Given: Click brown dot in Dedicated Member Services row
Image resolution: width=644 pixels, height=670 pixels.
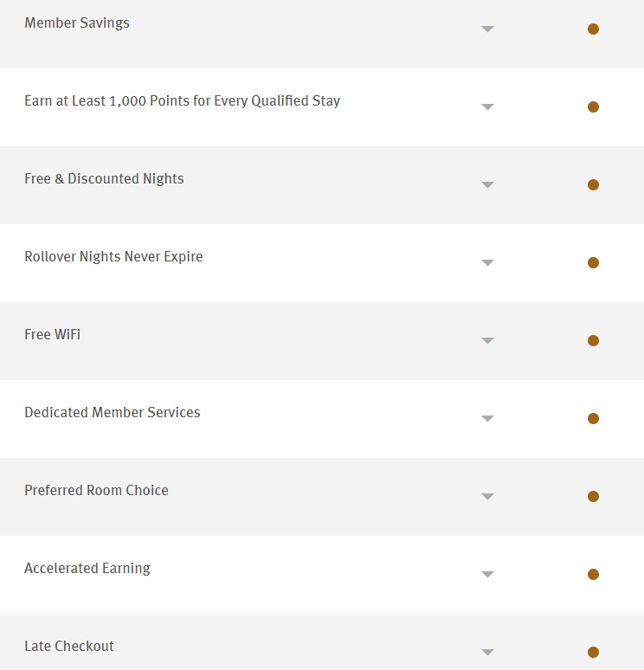Looking at the screenshot, I should tap(593, 418).
